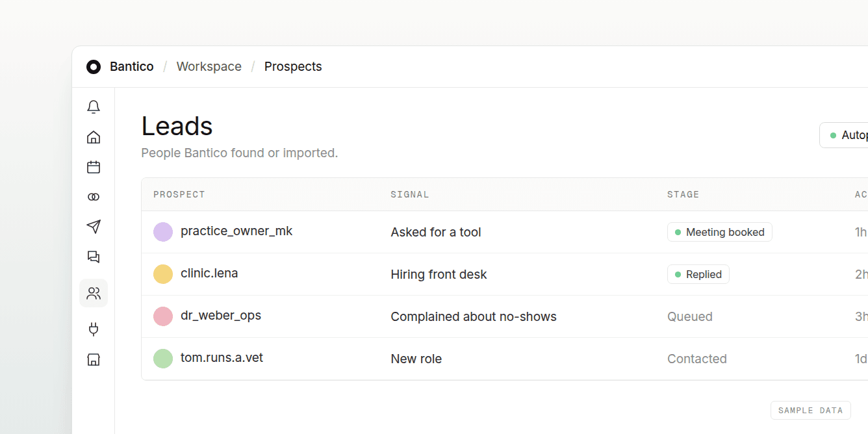Open the notifications bell in sidebar
868x434 pixels.
pos(94,107)
